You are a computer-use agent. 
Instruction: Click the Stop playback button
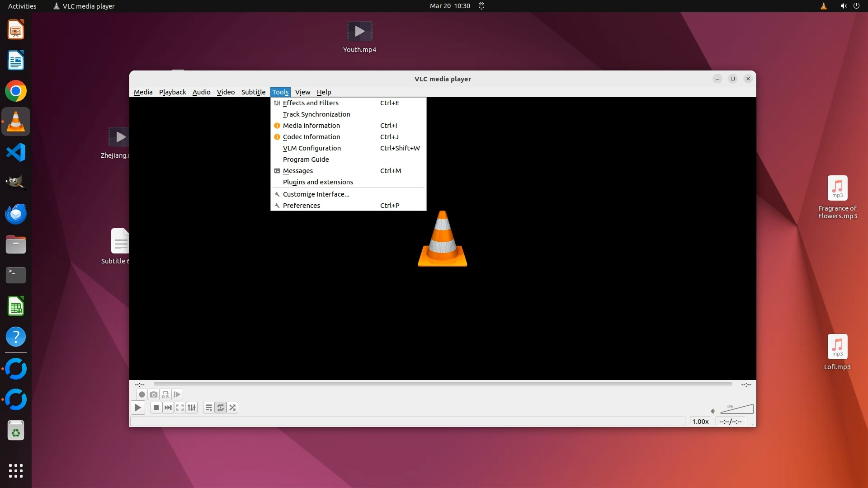(x=156, y=408)
